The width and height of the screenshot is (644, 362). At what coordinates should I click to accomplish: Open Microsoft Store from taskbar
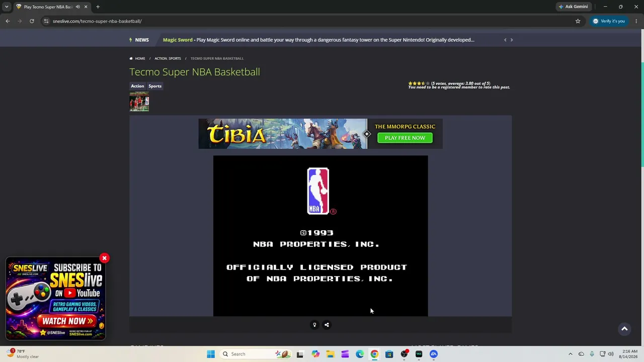pos(389,354)
